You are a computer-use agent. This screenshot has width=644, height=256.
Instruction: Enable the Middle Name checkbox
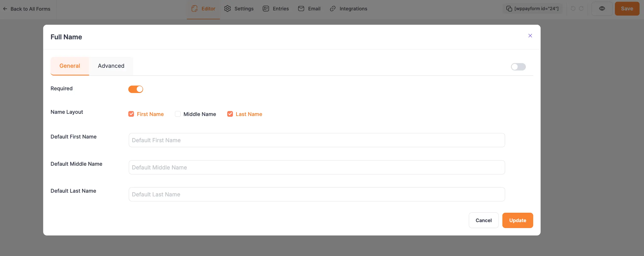(x=178, y=114)
